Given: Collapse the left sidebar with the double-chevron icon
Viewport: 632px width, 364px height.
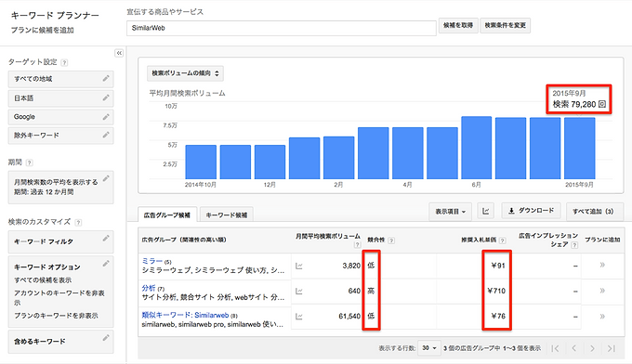Looking at the screenshot, I should tap(119, 53).
